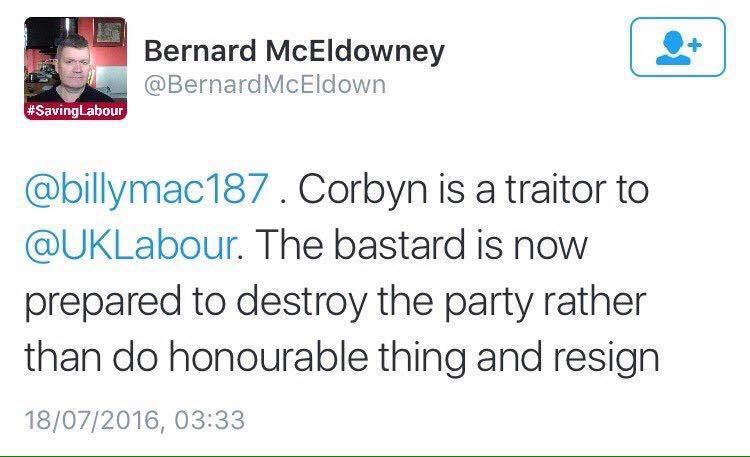
Task: Click the tweet text starting 'Corbyn is a traitor'
Action: point(342,273)
